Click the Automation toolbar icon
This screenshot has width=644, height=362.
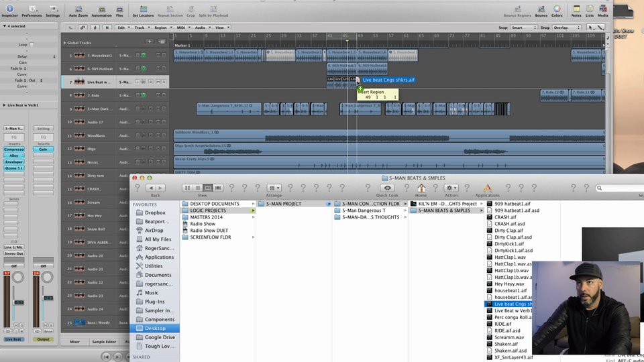101,9
